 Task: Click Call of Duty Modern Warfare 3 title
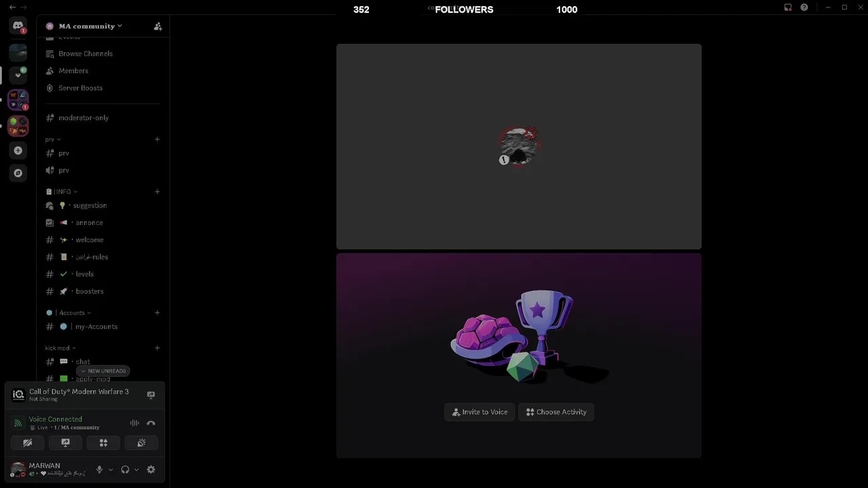coord(79,392)
